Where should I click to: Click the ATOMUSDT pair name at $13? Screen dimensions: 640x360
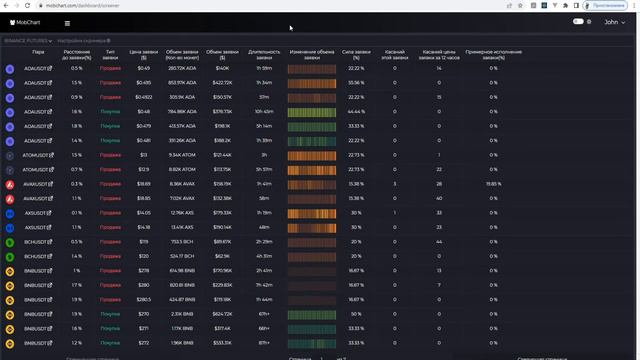[35, 155]
